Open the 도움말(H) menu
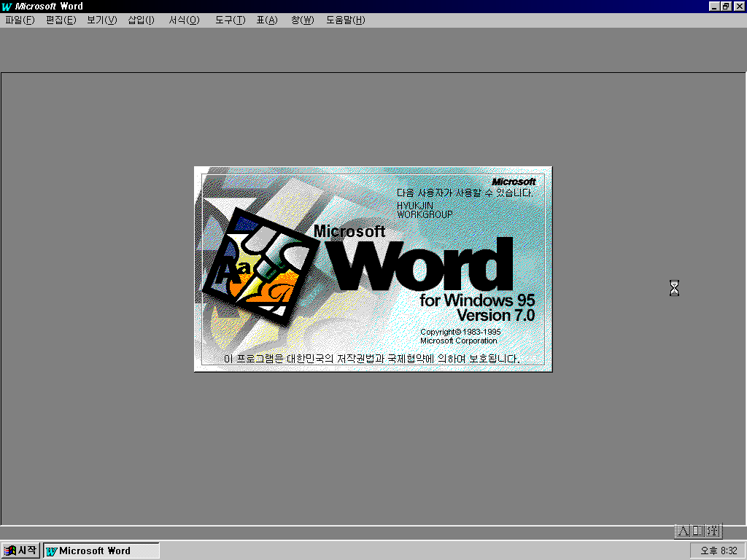747x560 pixels. [345, 20]
